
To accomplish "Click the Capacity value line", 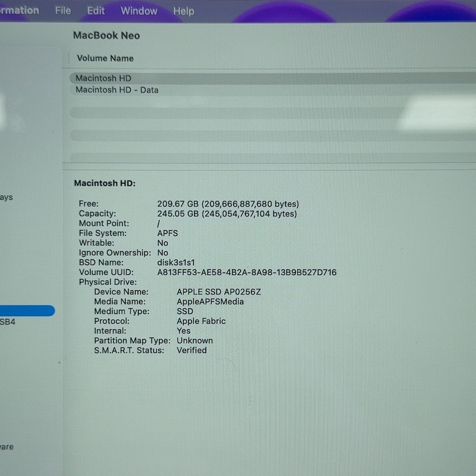I will pos(227,214).
